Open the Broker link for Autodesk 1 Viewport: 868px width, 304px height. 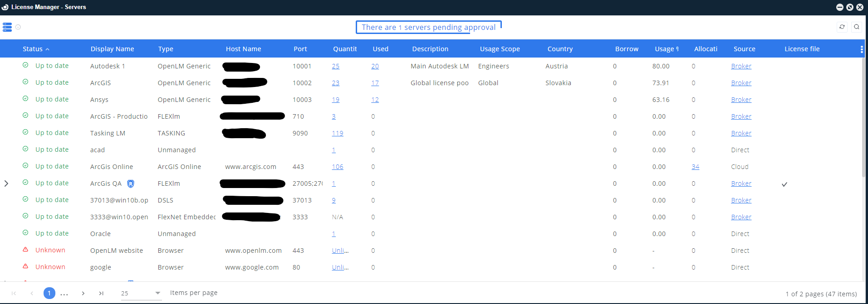pyautogui.click(x=741, y=66)
